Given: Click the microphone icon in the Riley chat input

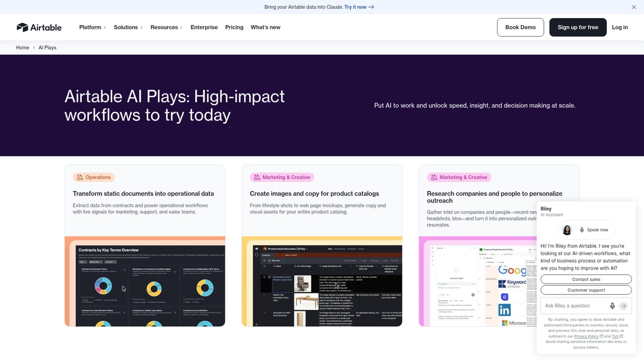Looking at the screenshot, I should pyautogui.click(x=612, y=306).
